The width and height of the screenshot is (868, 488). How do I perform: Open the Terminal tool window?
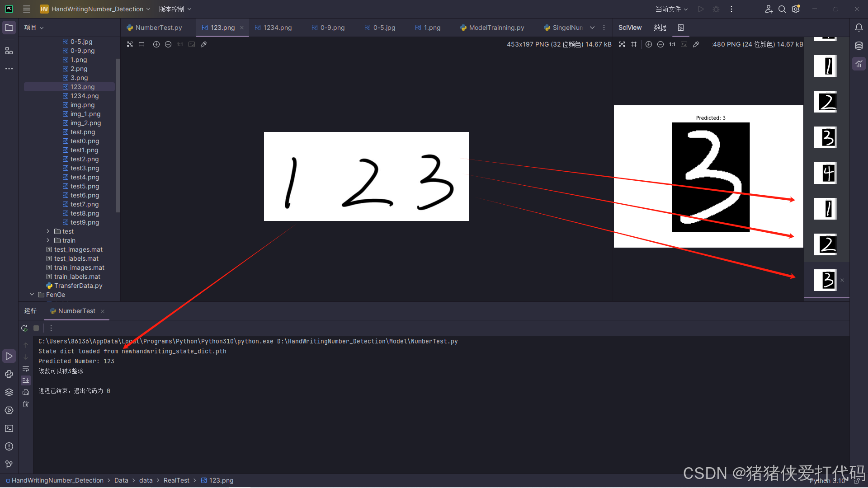[9, 428]
